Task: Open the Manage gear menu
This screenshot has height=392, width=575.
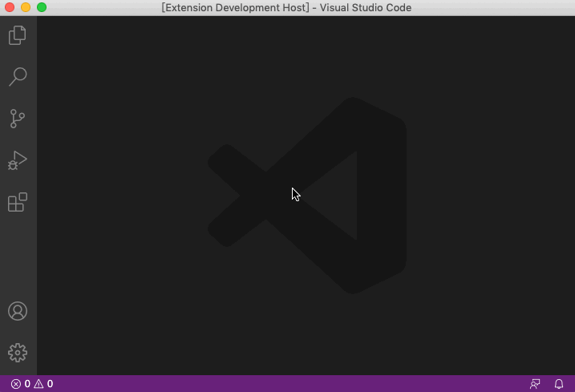Action: 17,353
